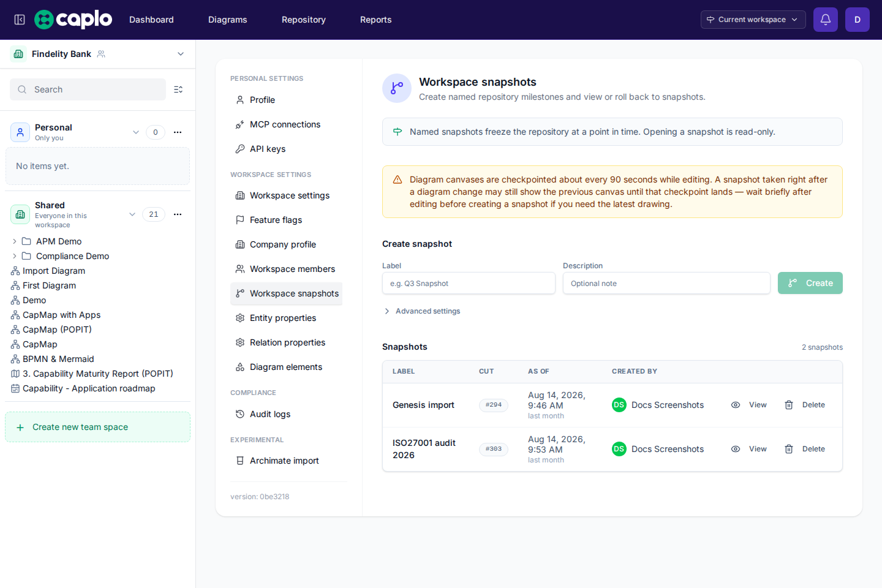Click the Capability - Application roadmap calendar icon
The image size is (882, 588).
pyautogui.click(x=15, y=388)
